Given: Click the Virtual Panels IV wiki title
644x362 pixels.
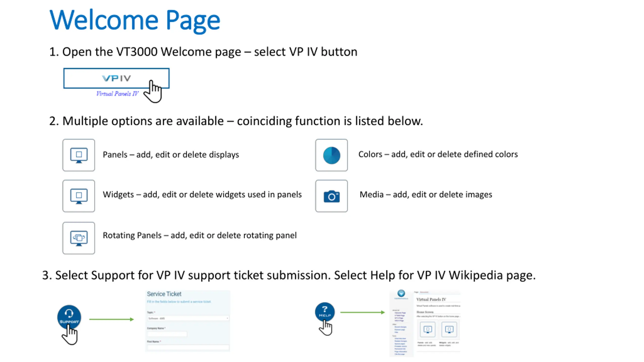Looking at the screenshot, I should [431, 299].
